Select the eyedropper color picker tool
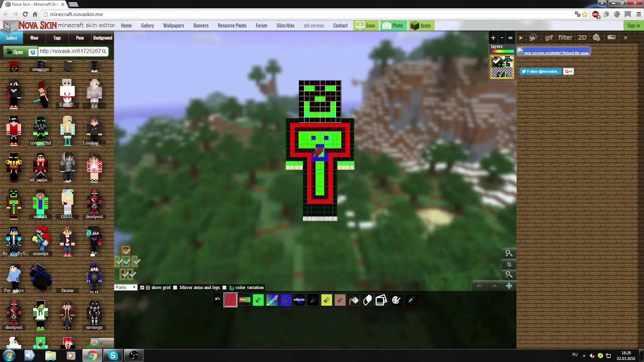 pos(411,300)
